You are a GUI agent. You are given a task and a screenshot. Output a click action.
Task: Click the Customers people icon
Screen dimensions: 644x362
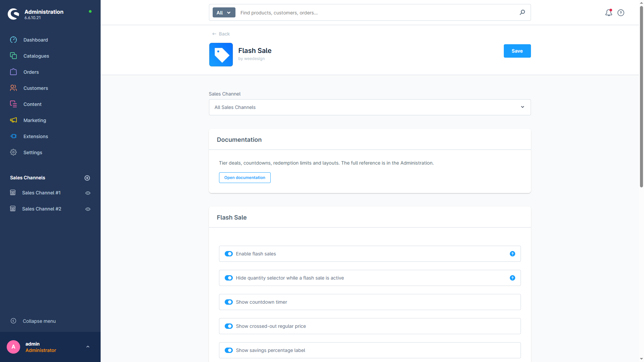(x=13, y=88)
